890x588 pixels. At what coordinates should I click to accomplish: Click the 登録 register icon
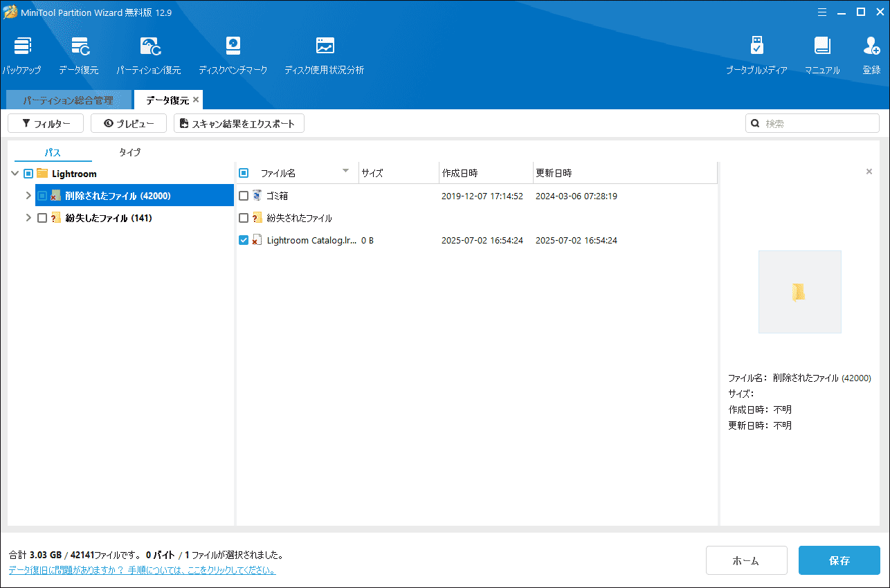[x=871, y=55]
